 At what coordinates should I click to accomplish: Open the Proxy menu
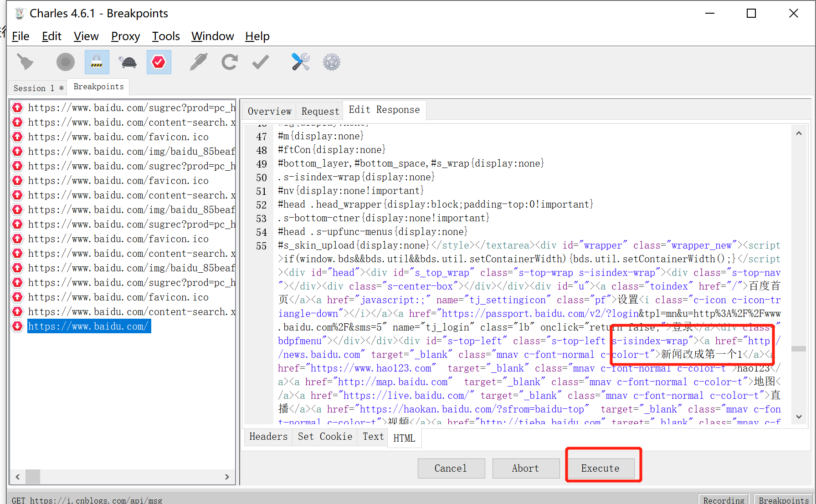coord(125,36)
